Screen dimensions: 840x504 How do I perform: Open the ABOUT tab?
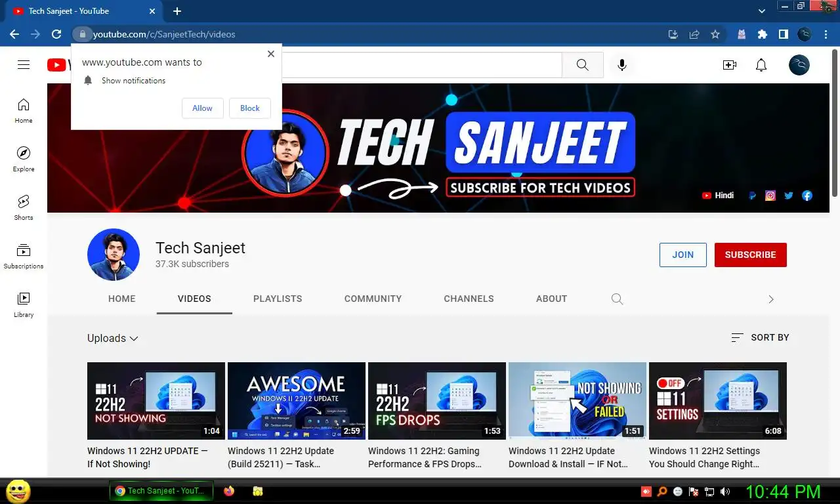point(551,299)
